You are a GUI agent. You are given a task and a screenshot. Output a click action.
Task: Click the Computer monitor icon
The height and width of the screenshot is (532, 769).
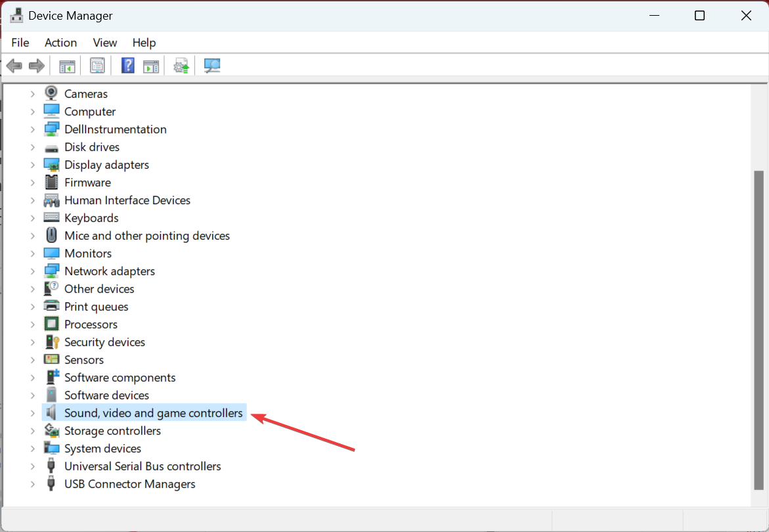click(x=51, y=111)
